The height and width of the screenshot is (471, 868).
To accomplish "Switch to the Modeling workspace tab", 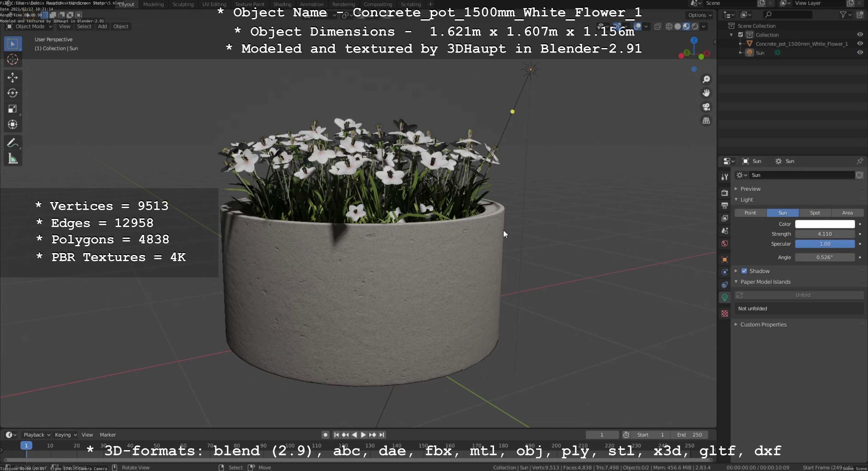I will click(153, 4).
